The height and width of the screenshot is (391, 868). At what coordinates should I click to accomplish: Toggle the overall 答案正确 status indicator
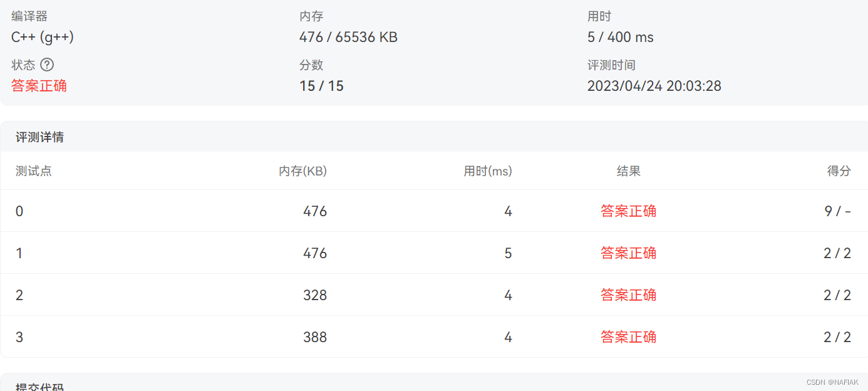tap(39, 86)
